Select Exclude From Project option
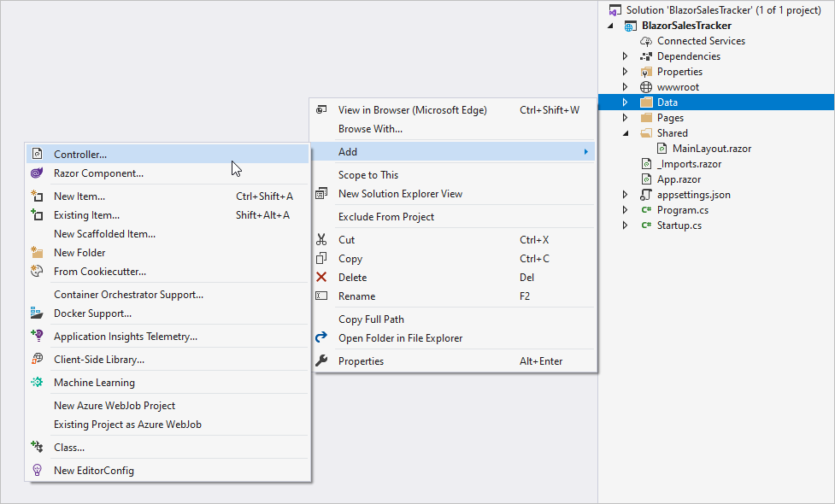835x504 pixels. 385,217
